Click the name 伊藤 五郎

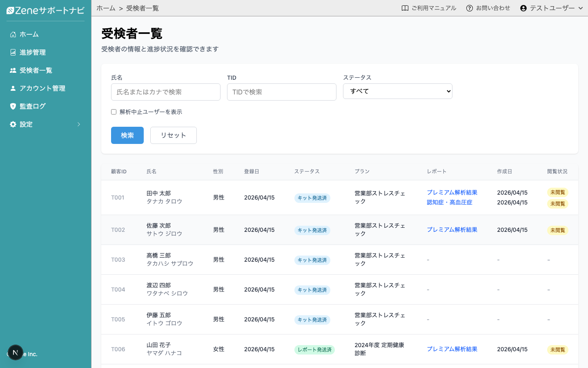click(158, 315)
